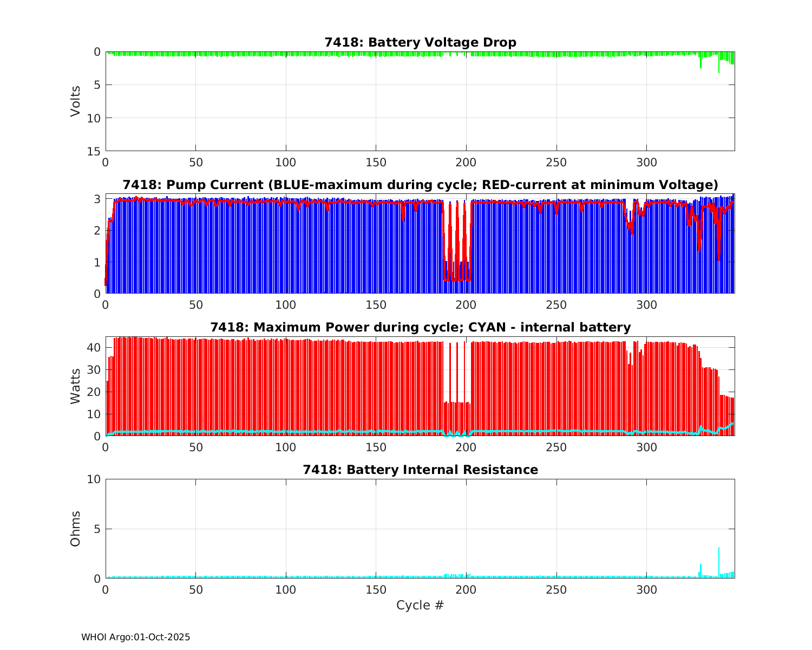Click the "Volts" y-axis label
This screenshot has height=650, width=812.
click(75, 101)
